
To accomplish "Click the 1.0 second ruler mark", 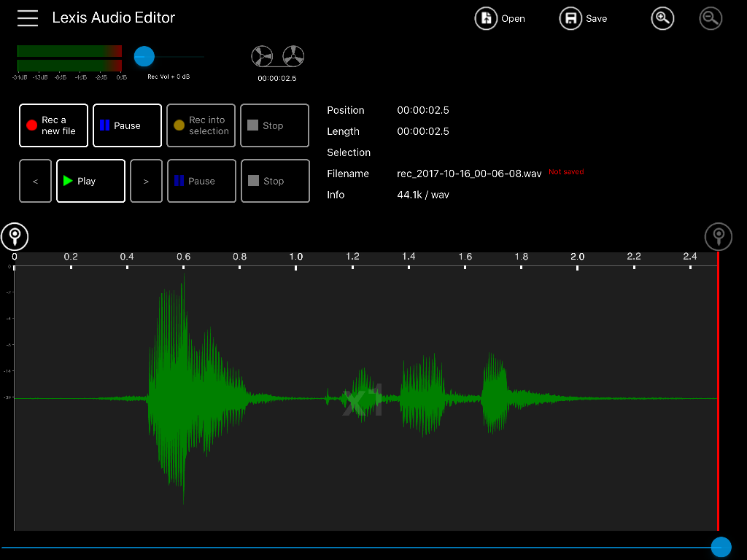I will pos(296,257).
